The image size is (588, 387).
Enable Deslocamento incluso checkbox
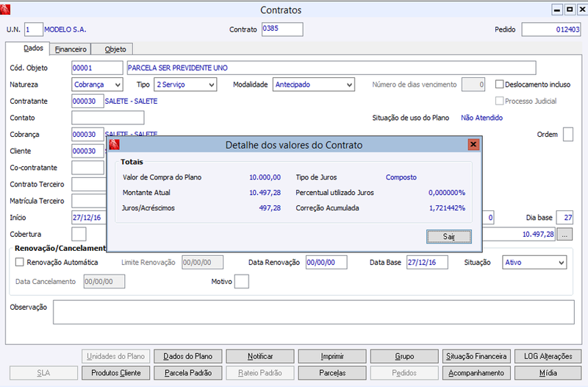tap(499, 84)
